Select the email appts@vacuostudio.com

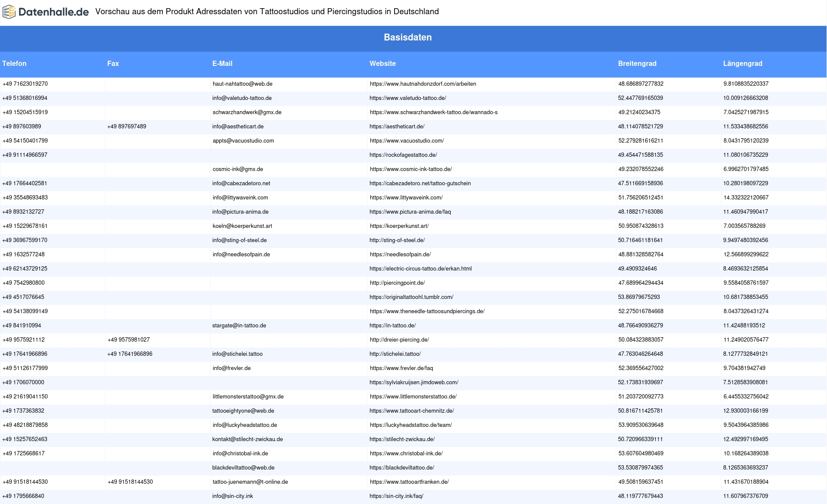[x=243, y=141]
